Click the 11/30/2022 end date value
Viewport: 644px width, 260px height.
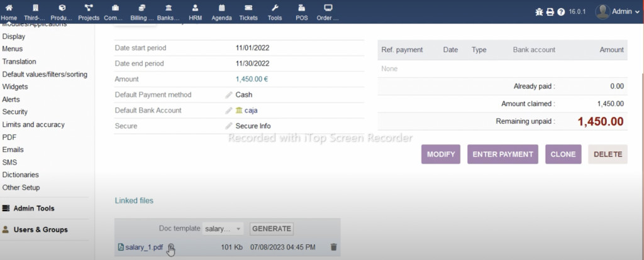click(253, 63)
